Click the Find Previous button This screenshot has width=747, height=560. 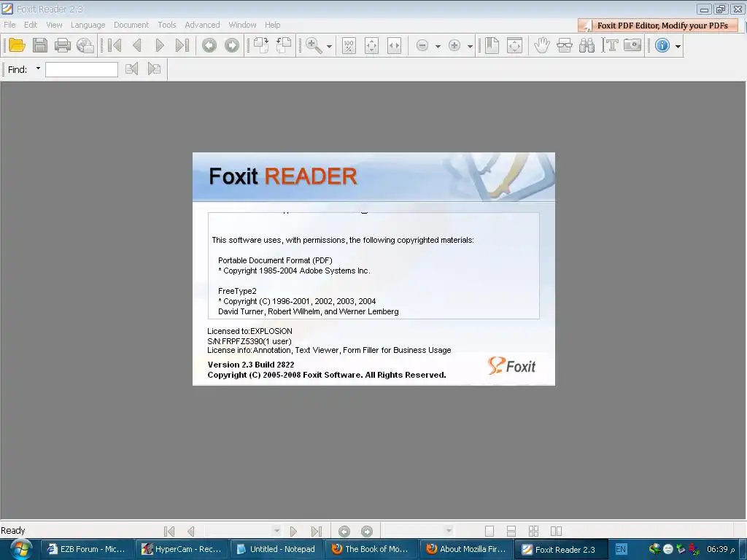131,69
